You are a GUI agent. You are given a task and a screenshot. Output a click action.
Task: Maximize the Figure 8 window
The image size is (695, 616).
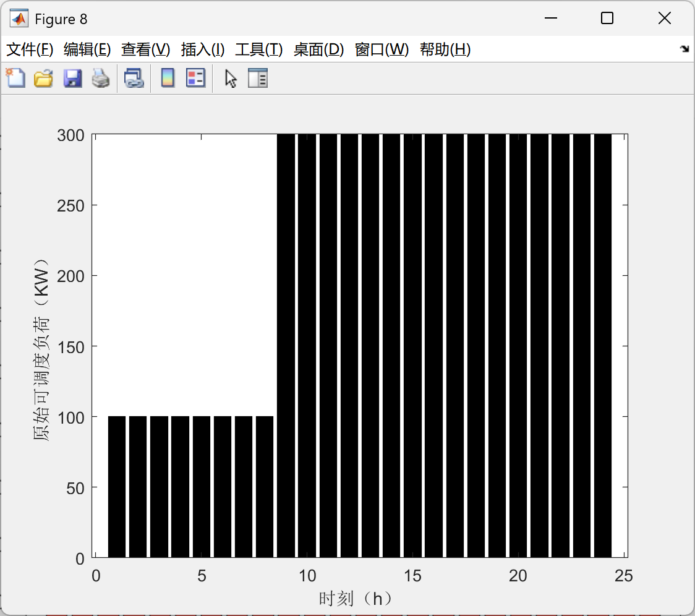tap(607, 18)
